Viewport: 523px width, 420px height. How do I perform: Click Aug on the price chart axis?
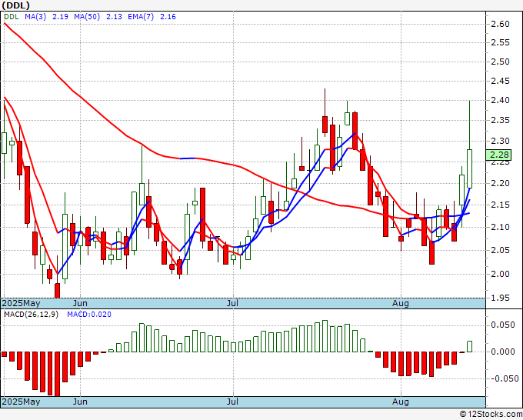pyautogui.click(x=400, y=303)
